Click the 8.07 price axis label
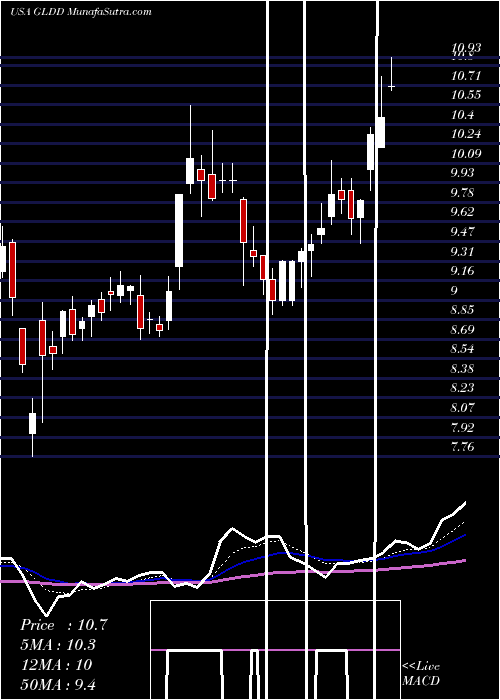The height and width of the screenshot is (700, 500). click(462, 408)
